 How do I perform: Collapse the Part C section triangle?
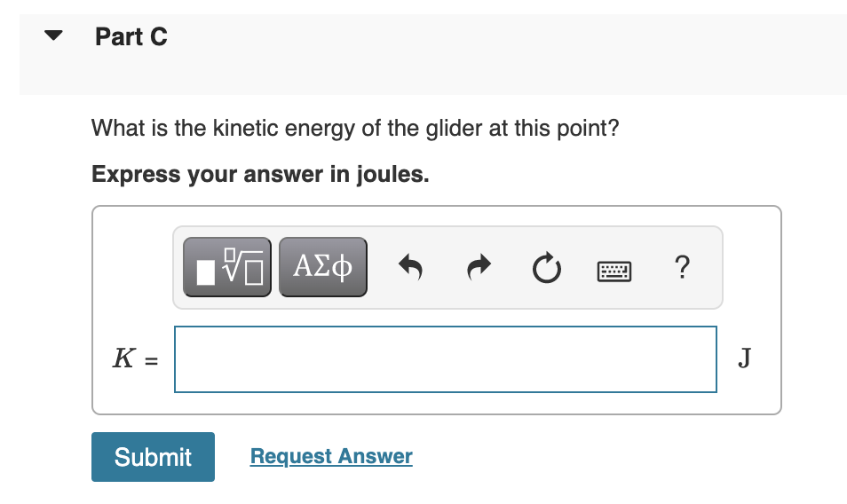point(55,36)
